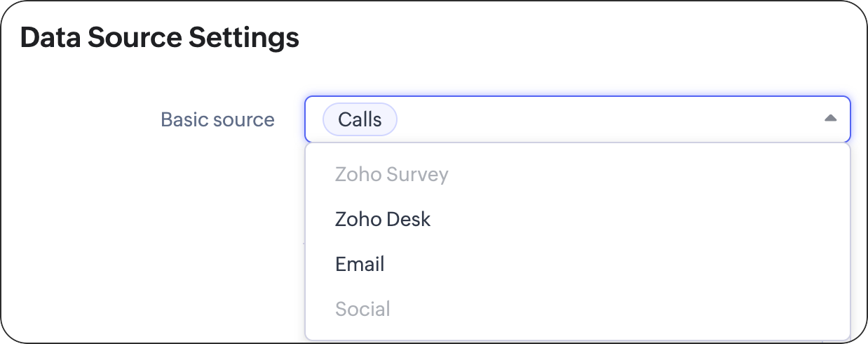Close the source options using the caret

(830, 119)
